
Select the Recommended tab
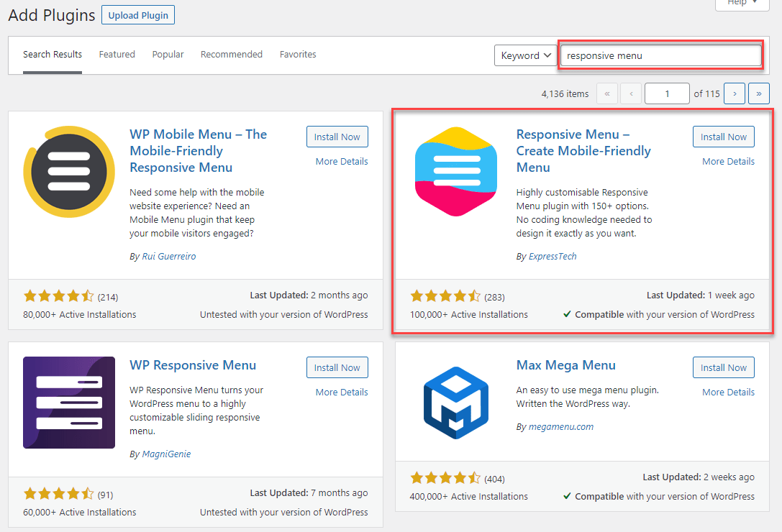231,54
